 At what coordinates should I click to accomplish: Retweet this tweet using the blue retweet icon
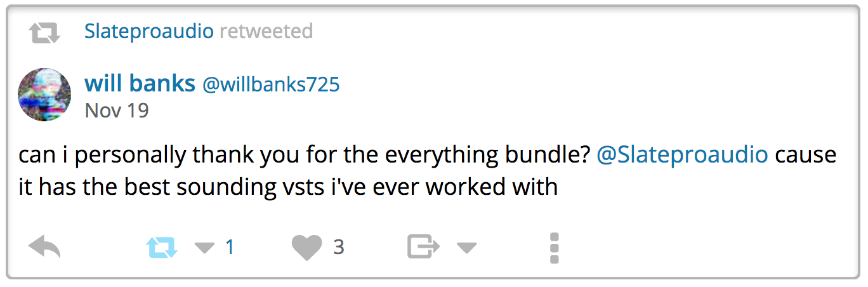162,246
